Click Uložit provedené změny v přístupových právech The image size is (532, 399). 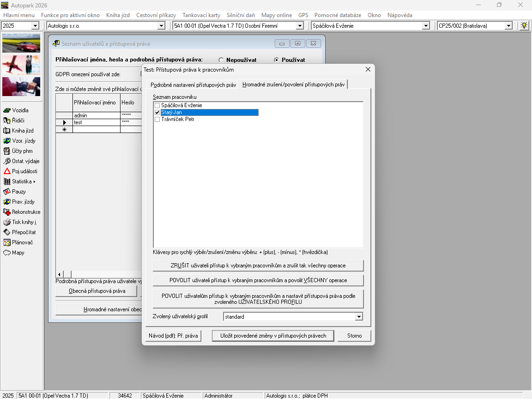[x=273, y=336]
